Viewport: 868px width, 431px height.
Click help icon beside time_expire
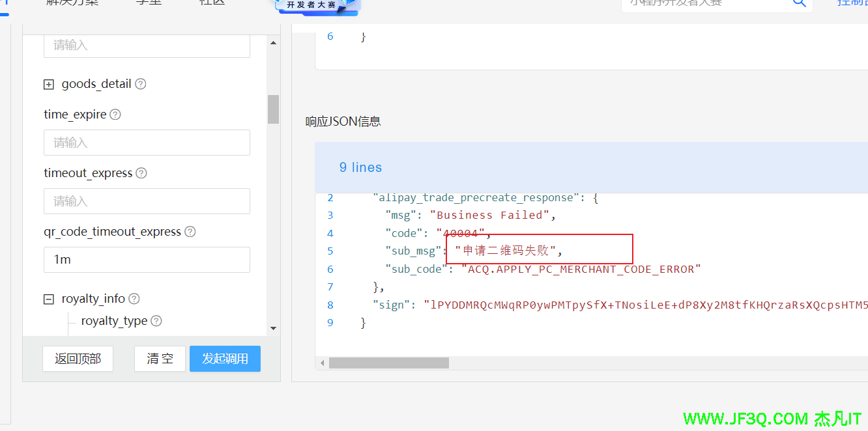pos(115,115)
